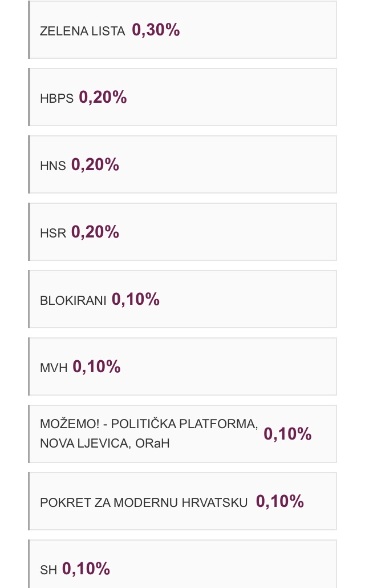
Task: Click the 0,30% value for ZELENA LISTA
Action: 156,30
